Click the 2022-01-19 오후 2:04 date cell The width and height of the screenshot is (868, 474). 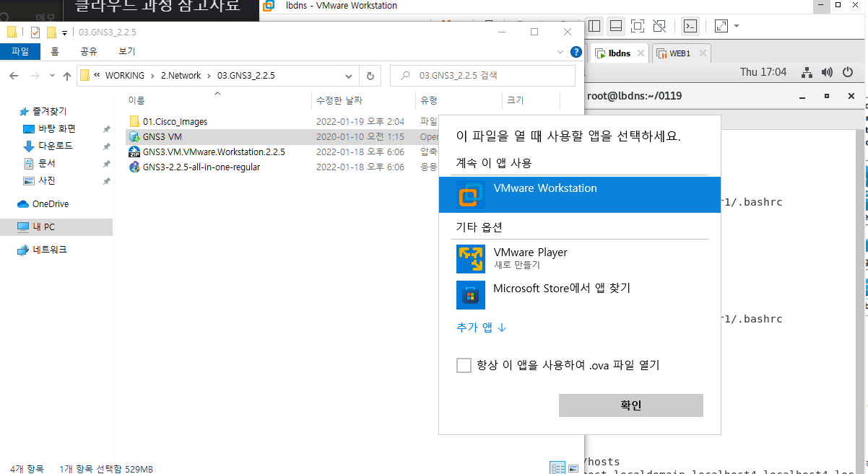click(360, 121)
